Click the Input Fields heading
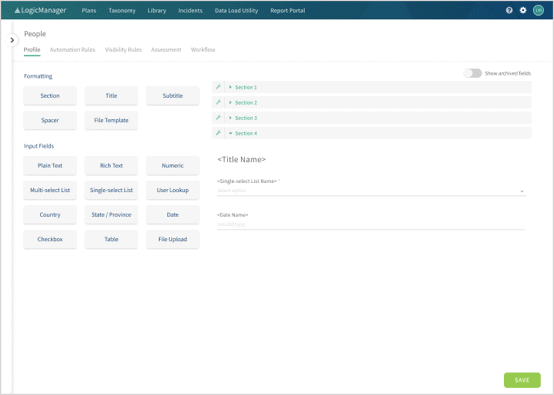The height and width of the screenshot is (395, 554). [x=39, y=146]
